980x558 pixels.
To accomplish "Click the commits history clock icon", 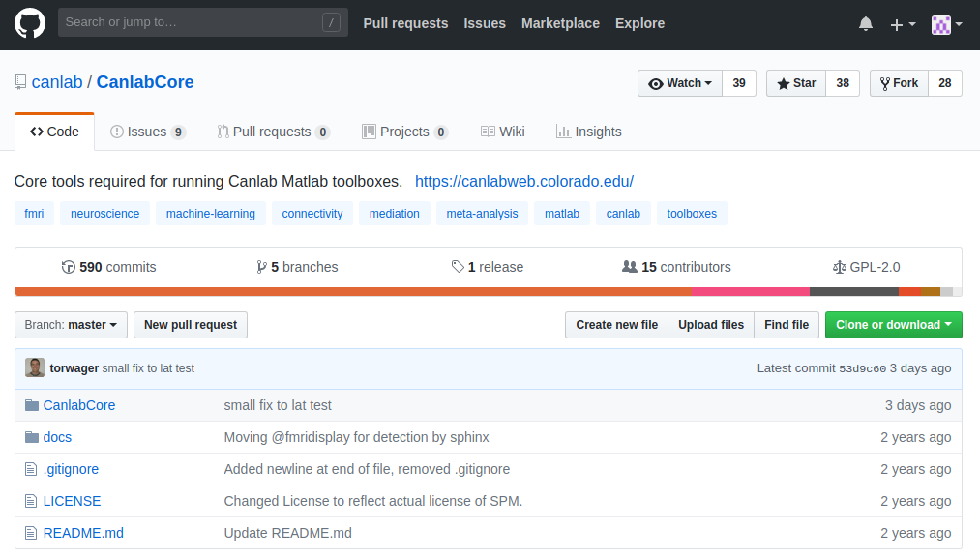I will pyautogui.click(x=68, y=268).
